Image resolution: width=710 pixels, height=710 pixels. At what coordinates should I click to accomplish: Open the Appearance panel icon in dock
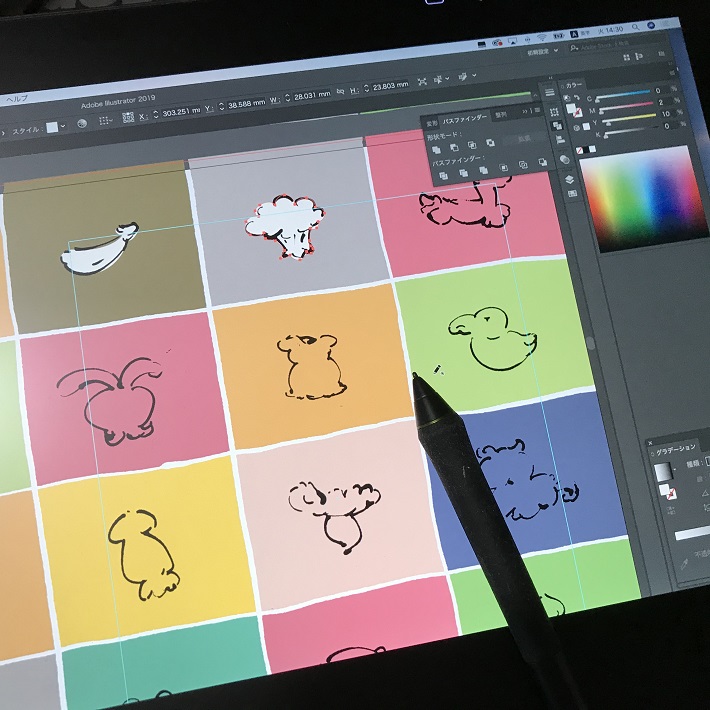565,159
